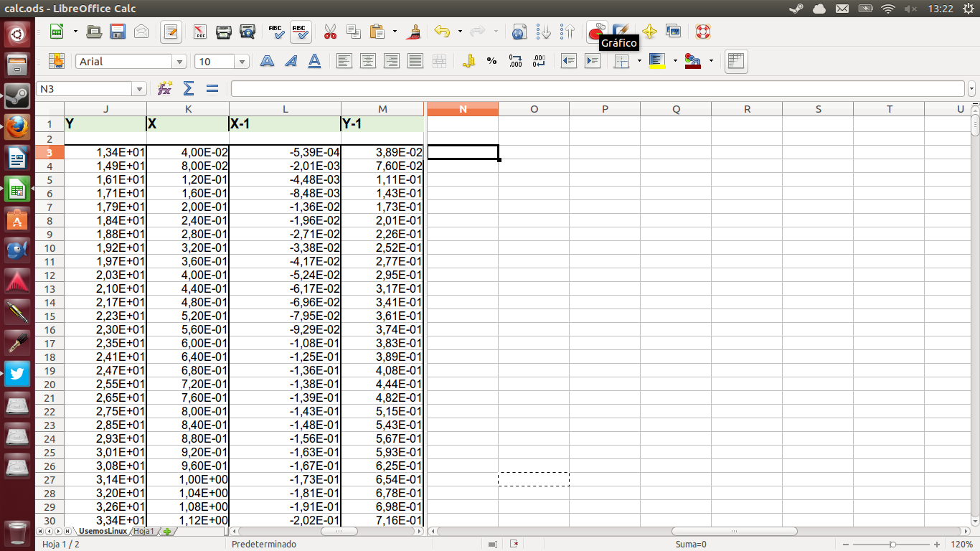Export directly as PDF
Image resolution: width=980 pixels, height=551 pixels.
[x=199, y=32]
